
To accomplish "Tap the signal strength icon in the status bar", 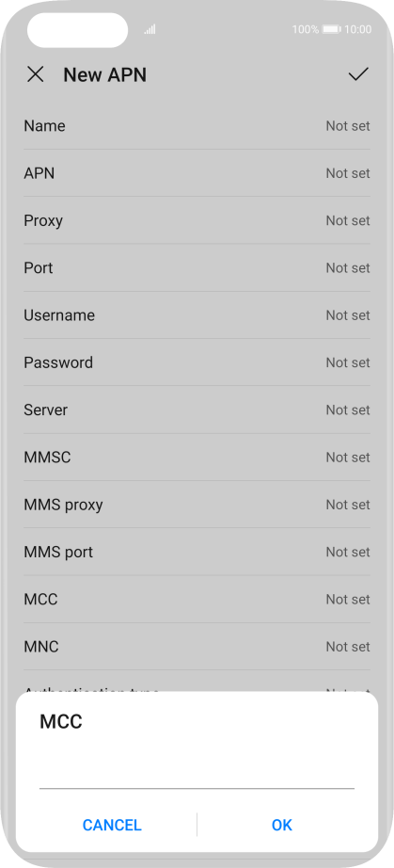I will pyautogui.click(x=150, y=29).
